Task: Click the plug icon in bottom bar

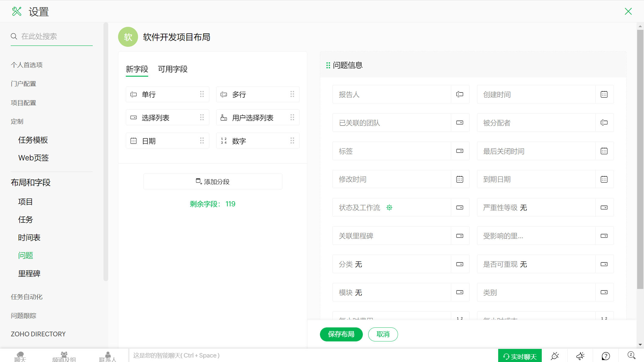Action: click(555, 356)
